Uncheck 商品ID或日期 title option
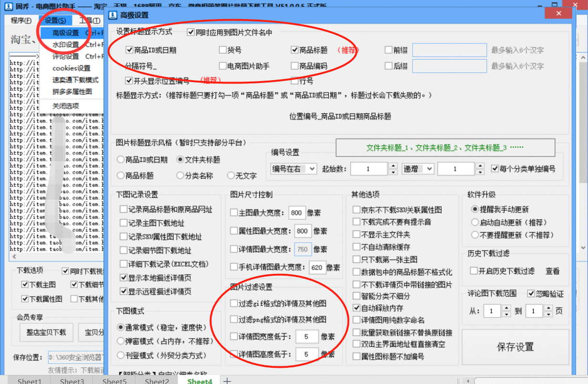The height and width of the screenshot is (384, 588). click(x=151, y=50)
